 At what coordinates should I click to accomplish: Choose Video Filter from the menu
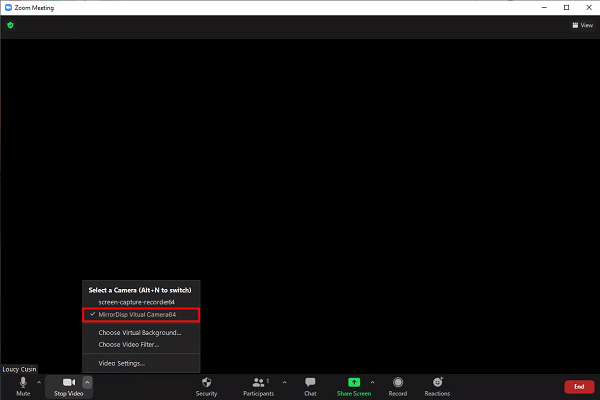[x=128, y=344]
